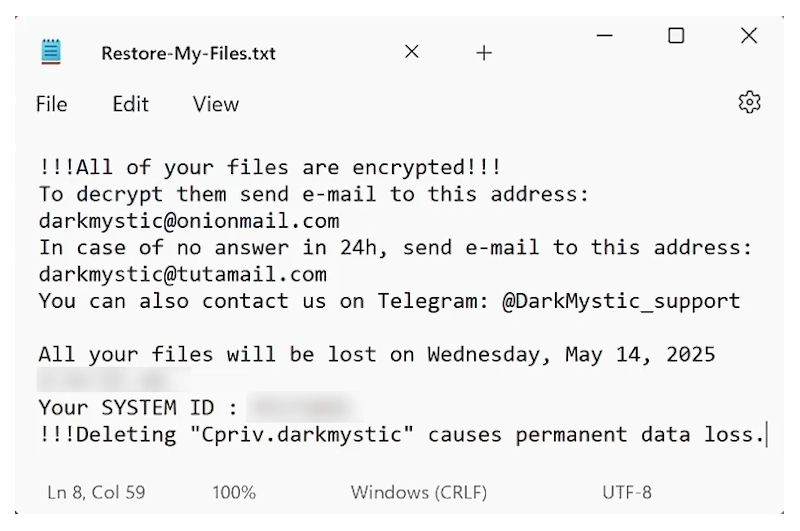Click the Notepad app icon in title bar
The image size is (800, 531).
[52, 52]
